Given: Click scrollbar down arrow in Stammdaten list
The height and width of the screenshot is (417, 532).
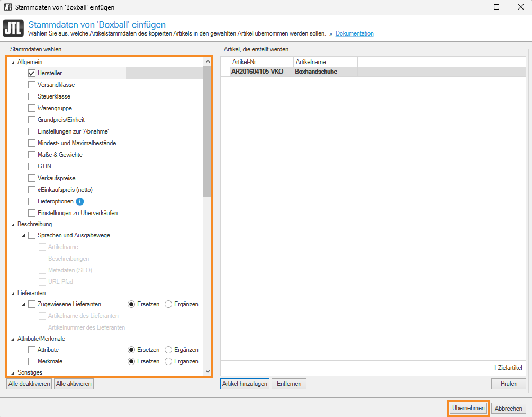Looking at the screenshot, I should [x=207, y=372].
